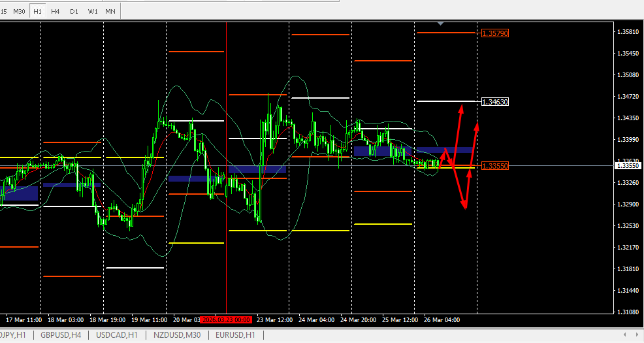The height and width of the screenshot is (343, 644).
Task: Click the chart shift triangle marker
Action: coord(440,24)
